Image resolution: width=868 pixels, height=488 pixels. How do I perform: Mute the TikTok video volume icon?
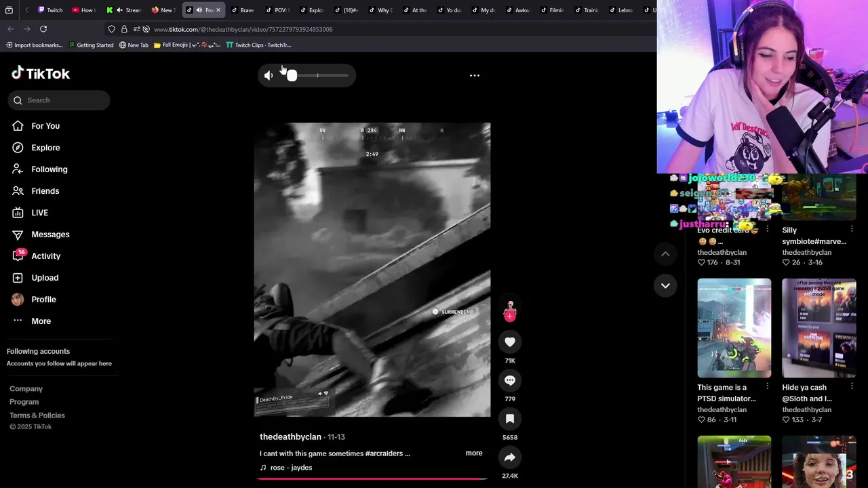tap(269, 75)
